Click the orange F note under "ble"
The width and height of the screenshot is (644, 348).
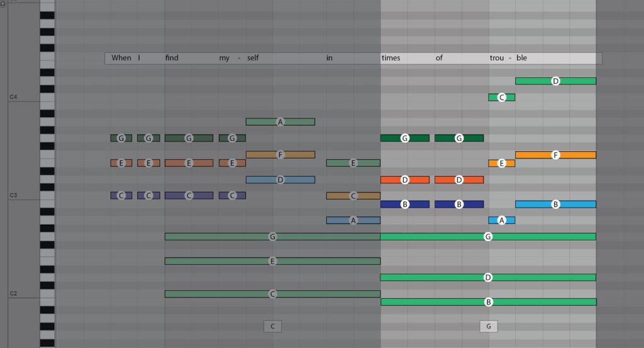555,155
